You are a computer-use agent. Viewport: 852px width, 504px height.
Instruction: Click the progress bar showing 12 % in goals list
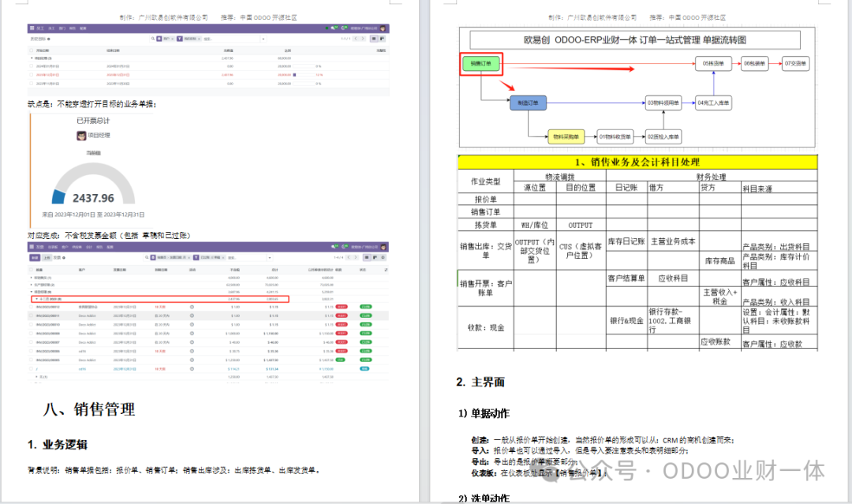point(305,74)
